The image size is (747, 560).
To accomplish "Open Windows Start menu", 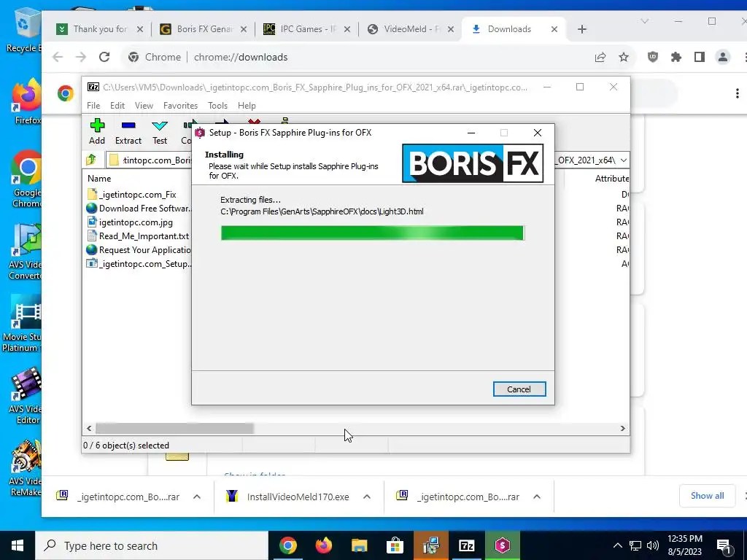I will (18, 545).
